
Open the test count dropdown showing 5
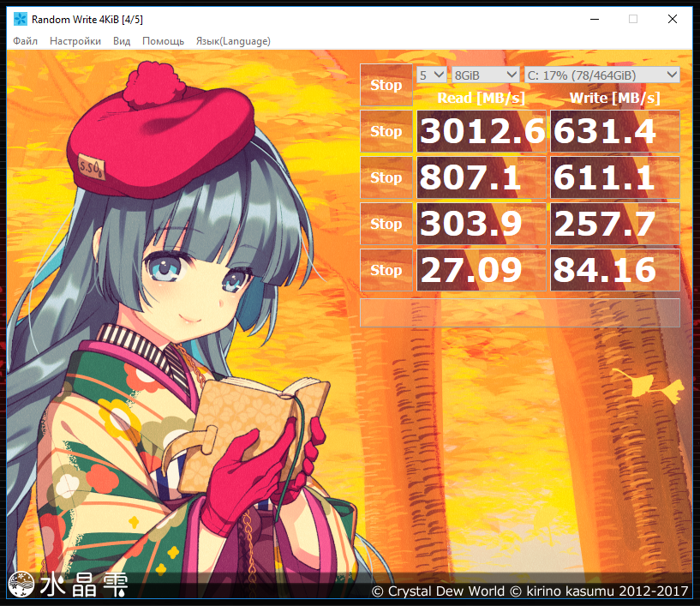(x=432, y=75)
